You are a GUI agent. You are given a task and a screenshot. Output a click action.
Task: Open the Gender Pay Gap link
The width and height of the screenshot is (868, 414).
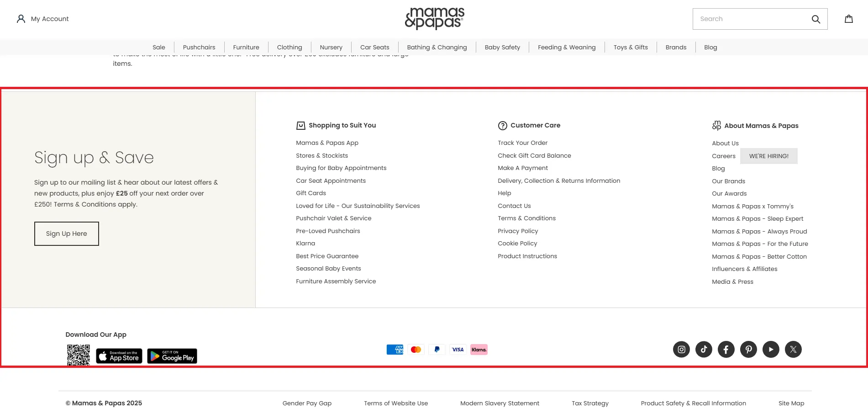point(307,403)
